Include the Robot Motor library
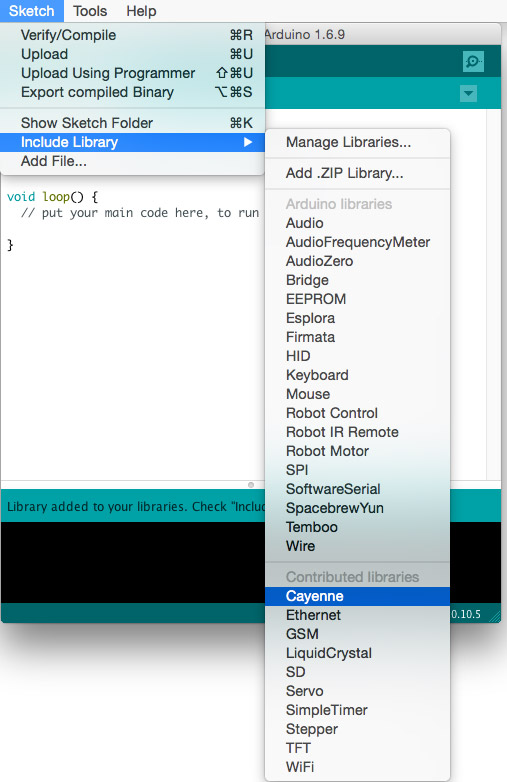 357,451
